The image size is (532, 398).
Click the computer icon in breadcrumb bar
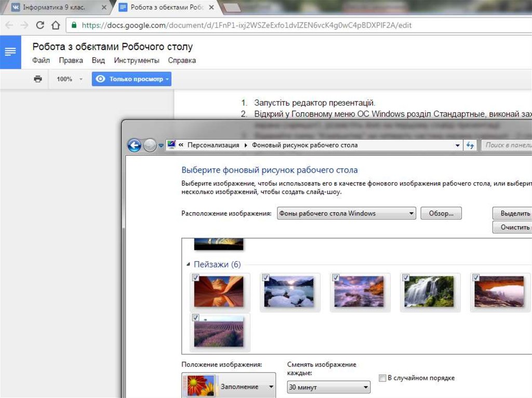[171, 145]
